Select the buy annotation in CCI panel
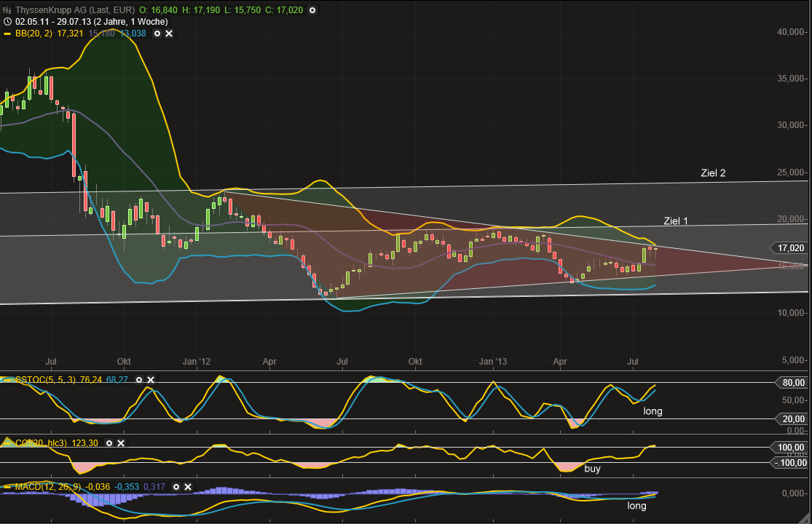Image resolution: width=812 pixels, height=524 pixels. (x=592, y=469)
